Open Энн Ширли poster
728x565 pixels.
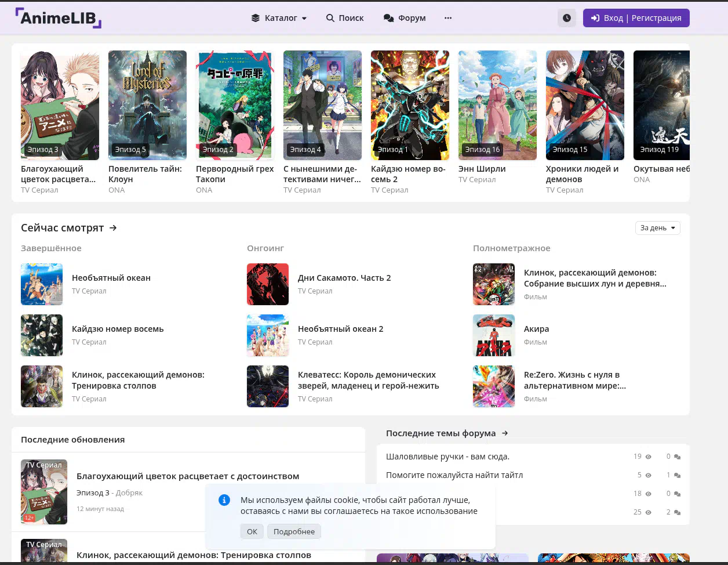(497, 105)
